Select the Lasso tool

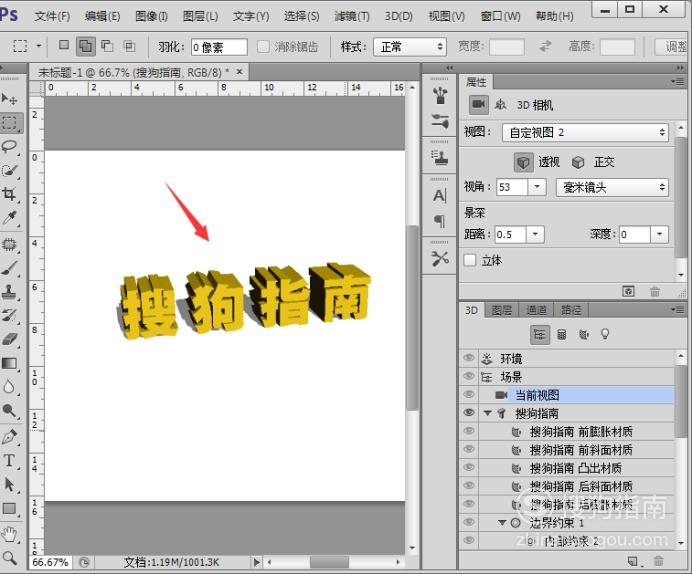point(9,146)
